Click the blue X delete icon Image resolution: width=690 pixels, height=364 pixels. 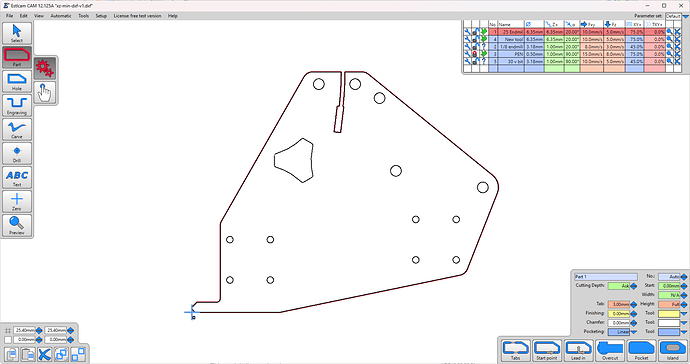(x=44, y=354)
